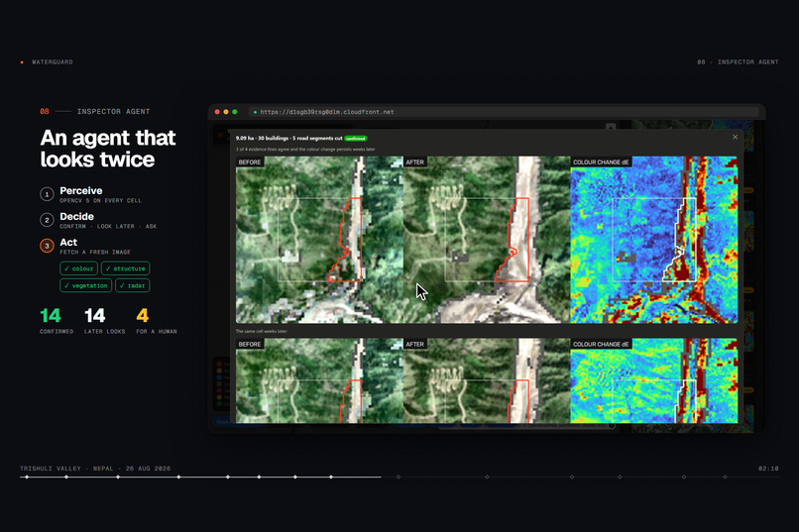Click the green secure dot before the URL
Image resolution: width=799 pixels, height=532 pixels.
click(x=255, y=112)
